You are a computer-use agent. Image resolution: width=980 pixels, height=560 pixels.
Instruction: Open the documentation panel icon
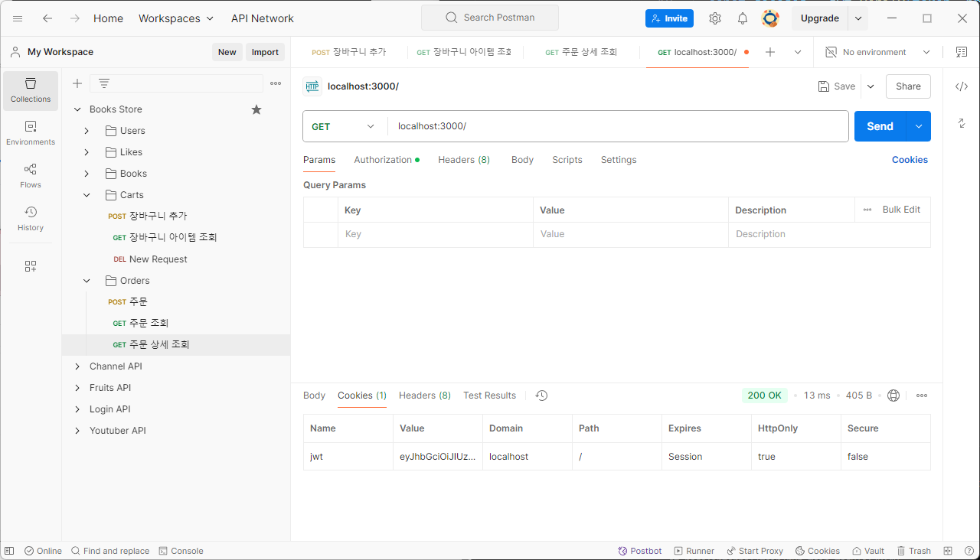point(962,52)
